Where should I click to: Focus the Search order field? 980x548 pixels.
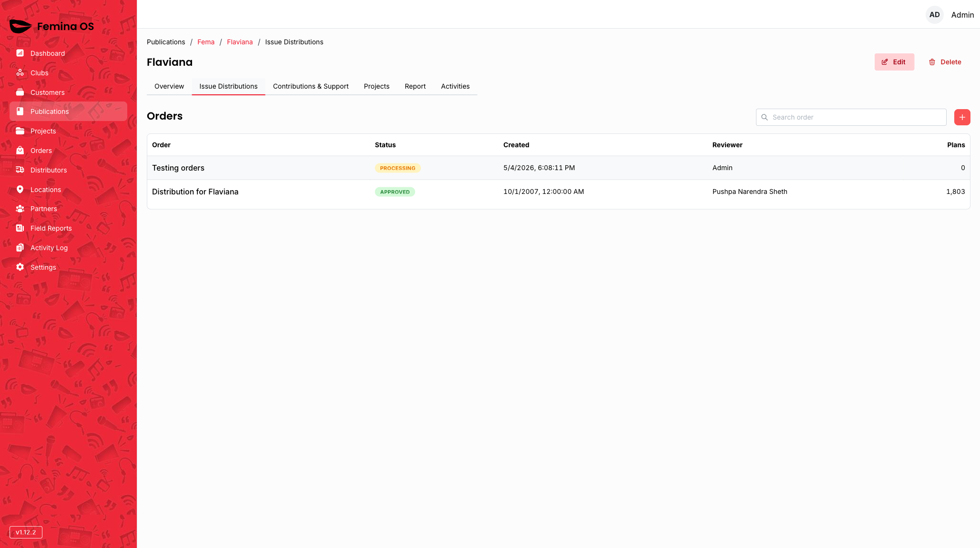pos(851,117)
